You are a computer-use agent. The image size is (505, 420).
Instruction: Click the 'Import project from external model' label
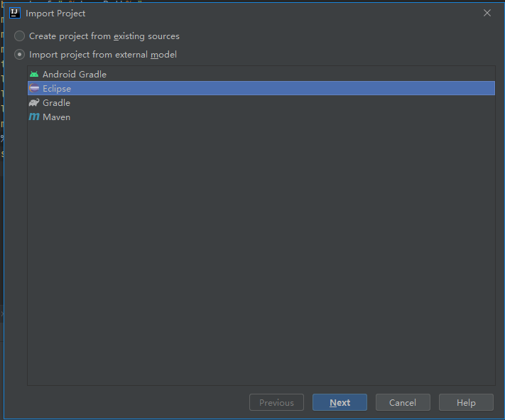(x=103, y=55)
